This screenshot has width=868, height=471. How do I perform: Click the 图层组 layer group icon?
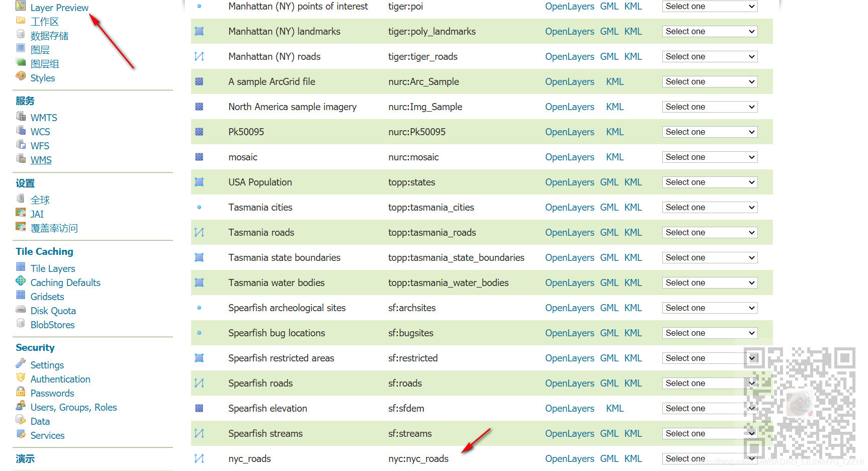21,62
